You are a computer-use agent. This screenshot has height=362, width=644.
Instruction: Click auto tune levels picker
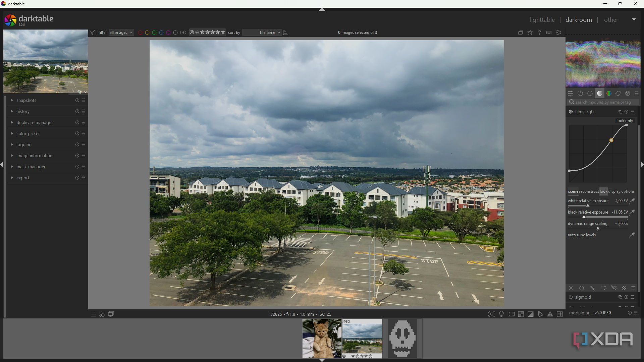pos(632,235)
